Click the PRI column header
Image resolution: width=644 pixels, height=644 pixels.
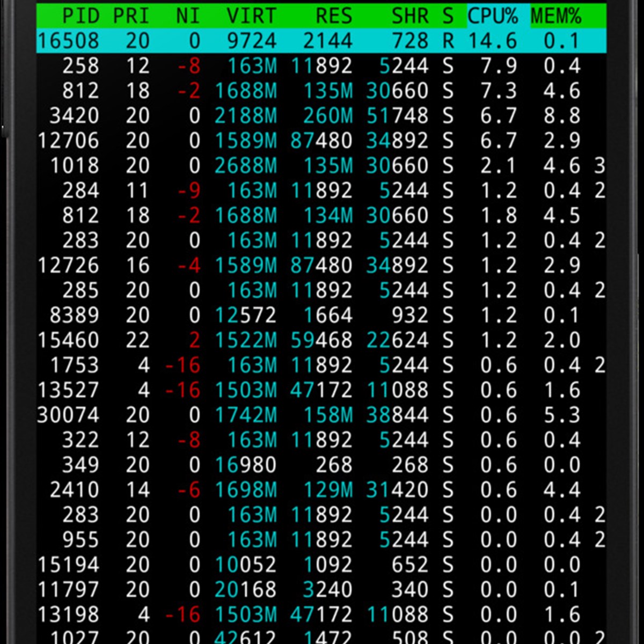point(131,16)
